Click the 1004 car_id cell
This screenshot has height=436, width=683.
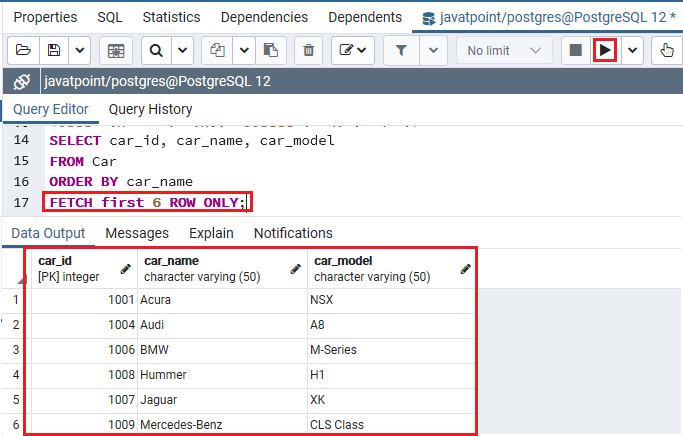pyautogui.click(x=85, y=325)
